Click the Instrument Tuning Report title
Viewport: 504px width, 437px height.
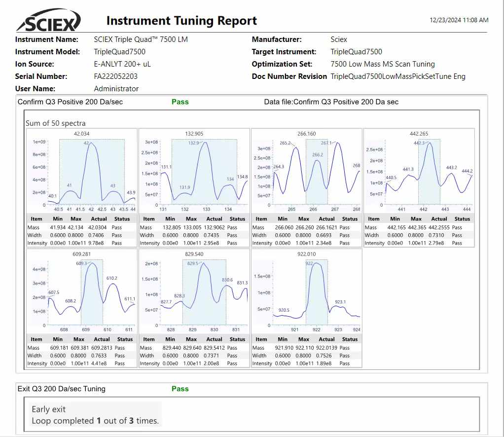pyautogui.click(x=181, y=21)
